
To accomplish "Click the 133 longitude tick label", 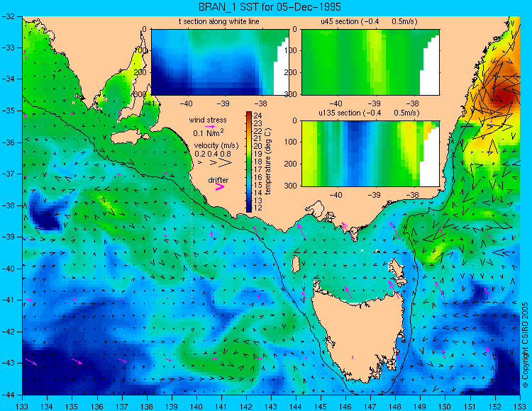I will (22, 406).
